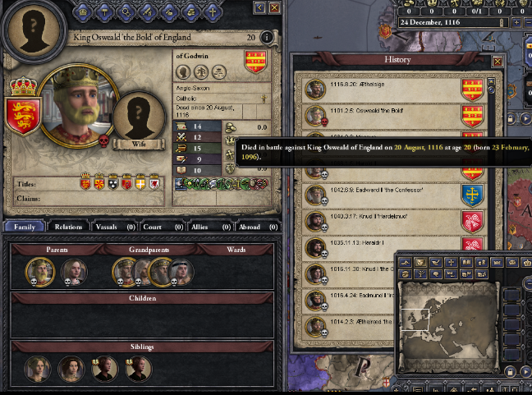Screen dimensions: 532x395
Task: Click the History list scroll up arrow
Action: tap(491, 81)
